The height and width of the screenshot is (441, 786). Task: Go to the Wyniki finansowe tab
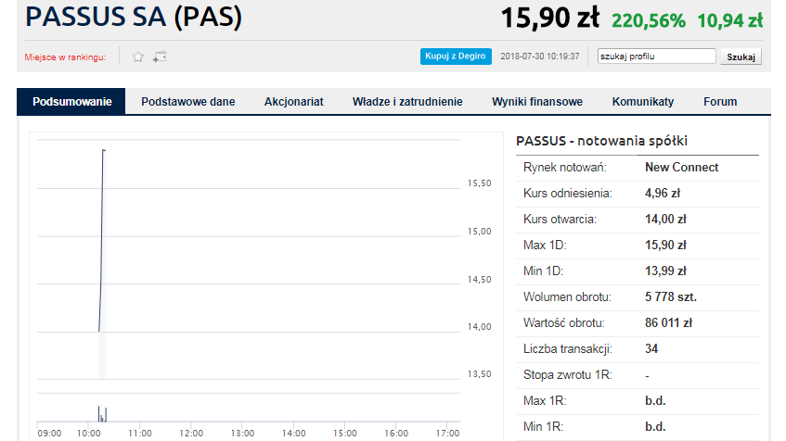tap(537, 102)
